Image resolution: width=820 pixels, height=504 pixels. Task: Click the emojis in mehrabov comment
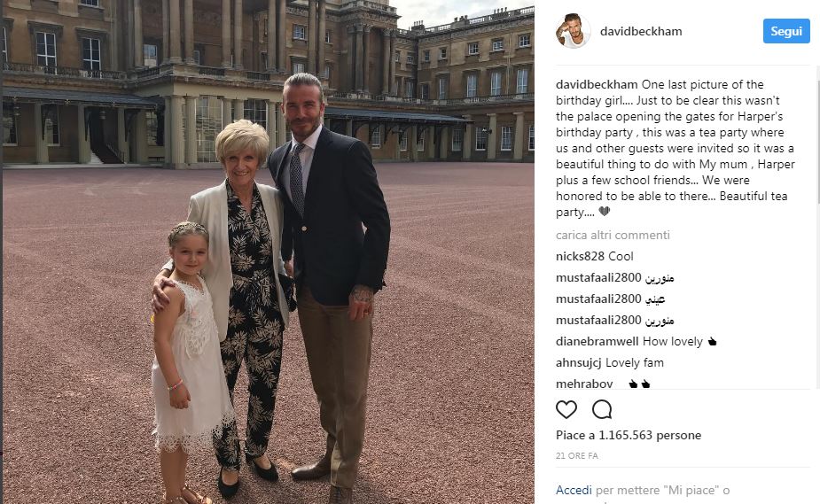coord(639,384)
